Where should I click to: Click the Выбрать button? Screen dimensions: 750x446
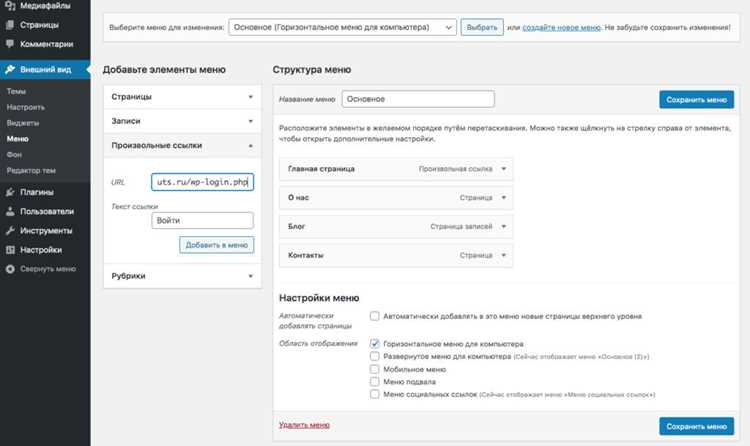(x=482, y=27)
